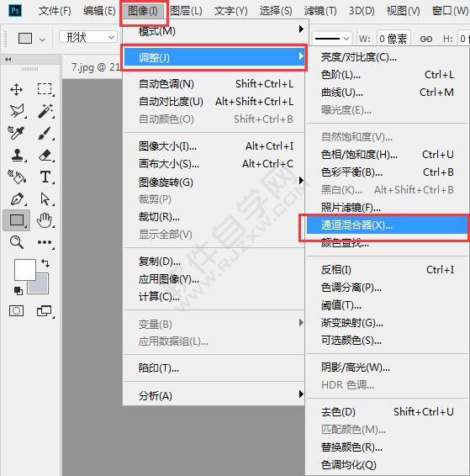470x476 pixels.
Task: Choose 色相/饱和度(H)...
Action: (387, 155)
